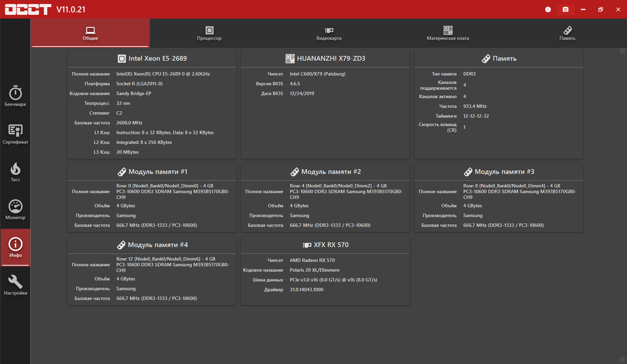Open the Монитор gauge section

15,209
